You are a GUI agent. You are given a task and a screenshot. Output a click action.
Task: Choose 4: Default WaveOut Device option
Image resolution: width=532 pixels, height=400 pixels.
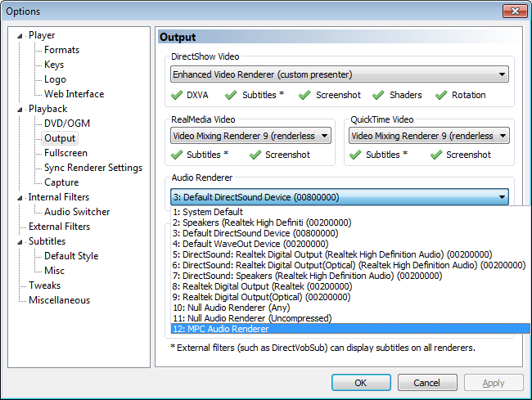[x=350, y=244]
